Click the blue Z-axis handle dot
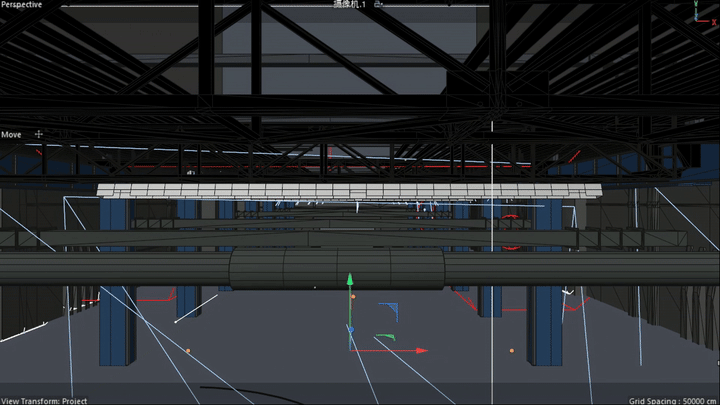Viewport: 720px width, 405px height. 351,330
